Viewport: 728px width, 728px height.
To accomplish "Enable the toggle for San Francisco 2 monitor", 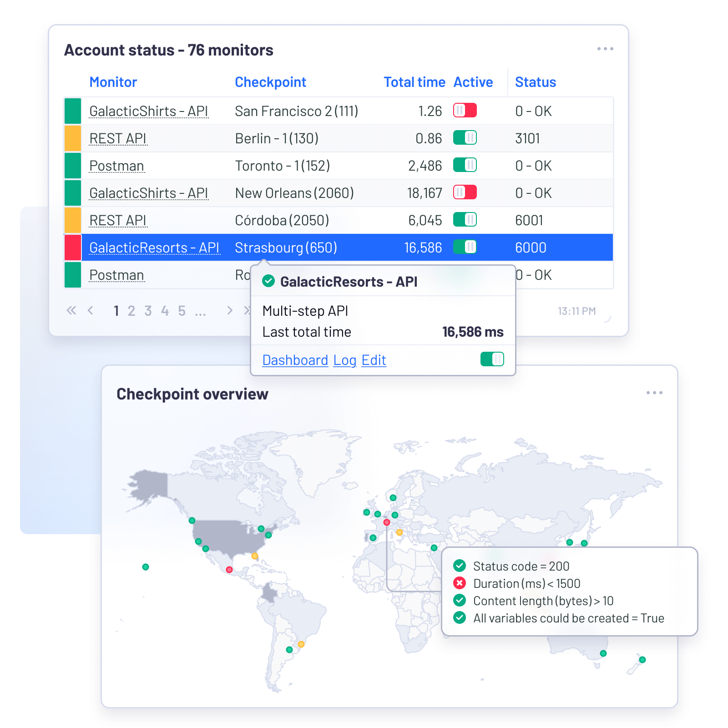I will pos(465,111).
